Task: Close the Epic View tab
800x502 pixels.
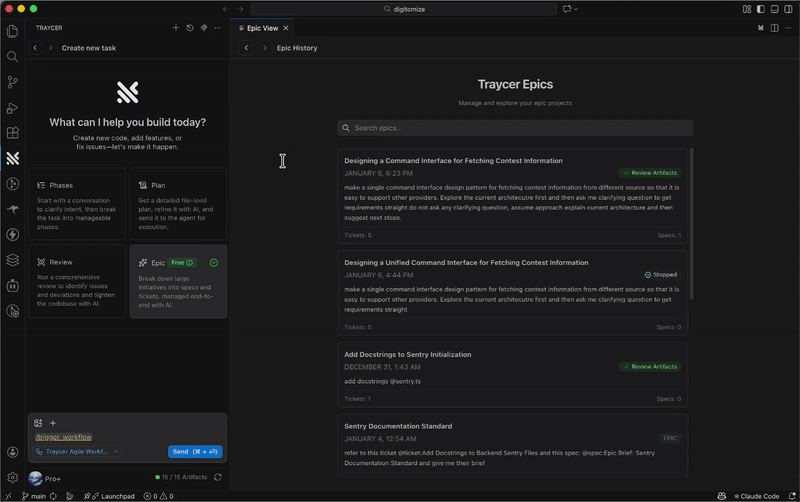Action: pyautogui.click(x=286, y=28)
